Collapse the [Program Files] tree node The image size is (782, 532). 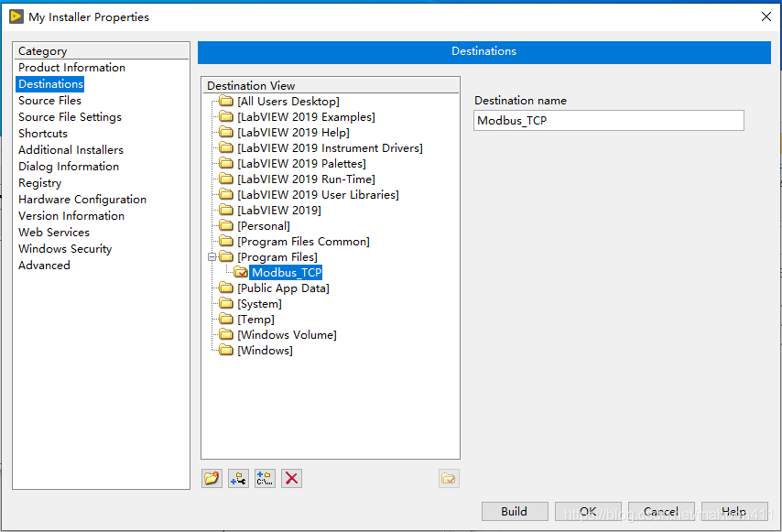(212, 257)
